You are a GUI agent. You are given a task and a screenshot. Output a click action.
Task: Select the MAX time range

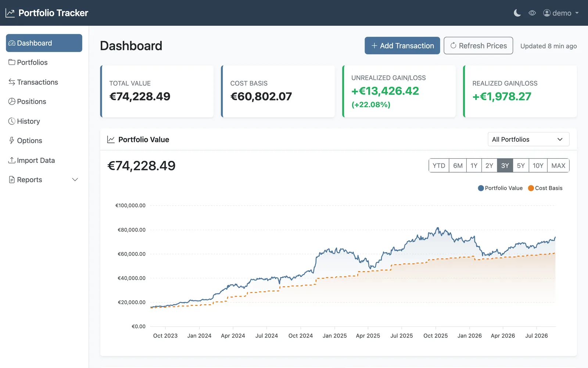[x=558, y=166]
